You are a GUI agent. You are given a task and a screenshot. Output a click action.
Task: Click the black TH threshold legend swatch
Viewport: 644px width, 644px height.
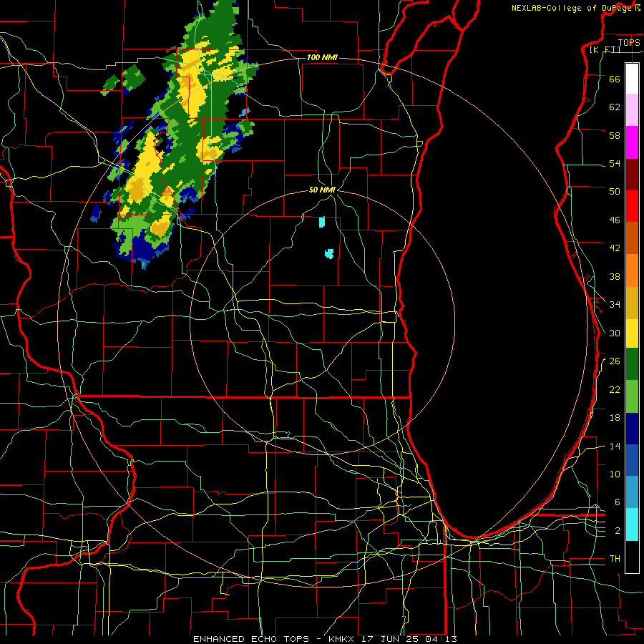coord(632,557)
